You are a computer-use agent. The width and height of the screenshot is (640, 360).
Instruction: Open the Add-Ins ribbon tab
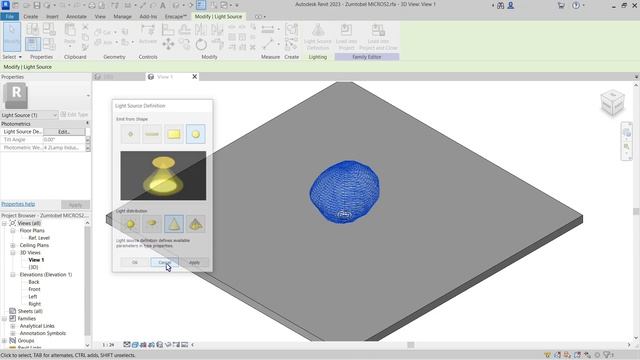pos(148,17)
